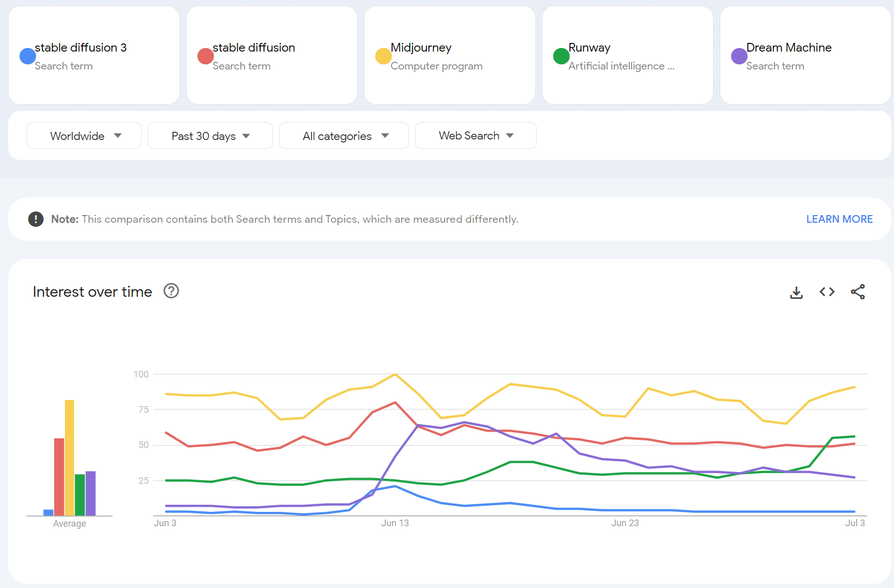Edit the Midjourney comparison term
The image size is (894, 588).
[x=421, y=48]
